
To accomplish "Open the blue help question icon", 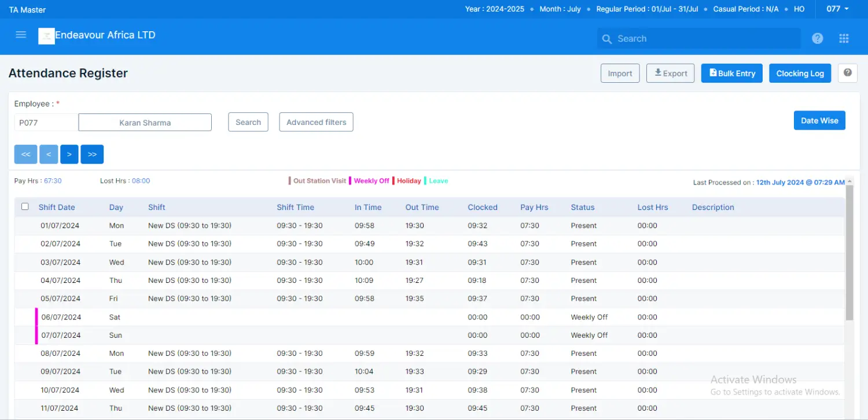I will coord(817,39).
